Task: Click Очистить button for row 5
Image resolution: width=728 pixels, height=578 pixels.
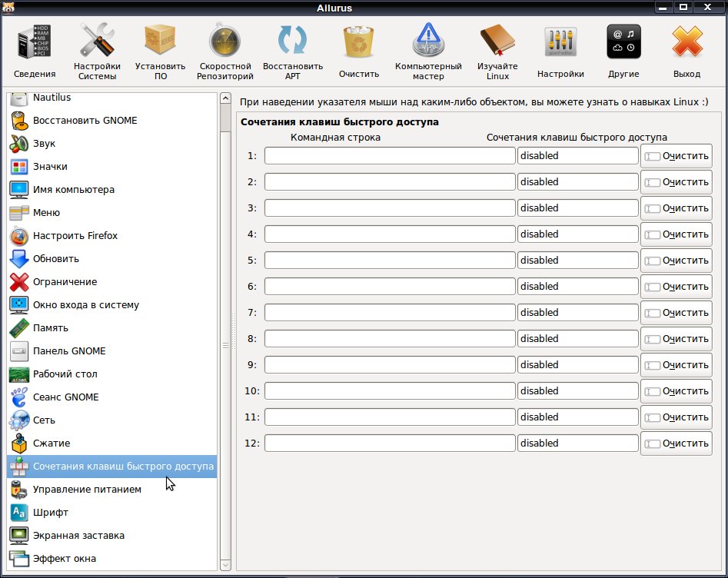Action: (676, 261)
